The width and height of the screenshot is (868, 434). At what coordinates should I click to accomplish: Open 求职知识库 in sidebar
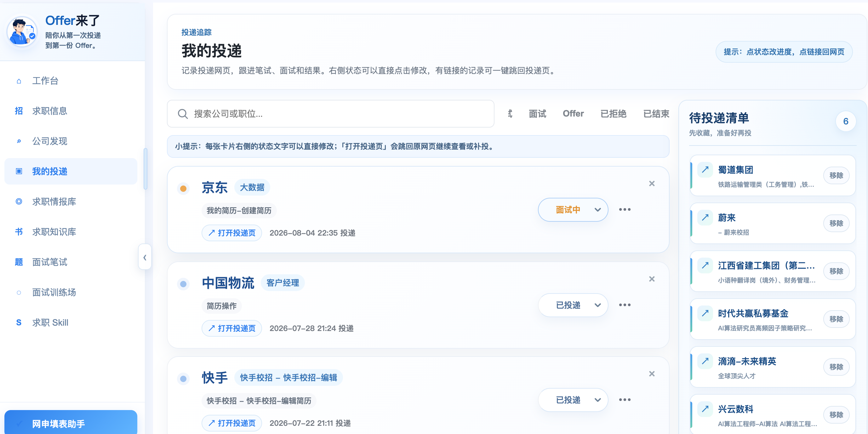point(71,232)
